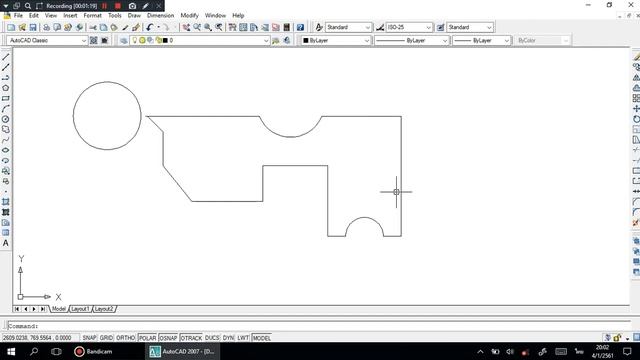This screenshot has width=640, height=360.
Task: Click the Help question mark icon
Action: pyautogui.click(x=300, y=27)
